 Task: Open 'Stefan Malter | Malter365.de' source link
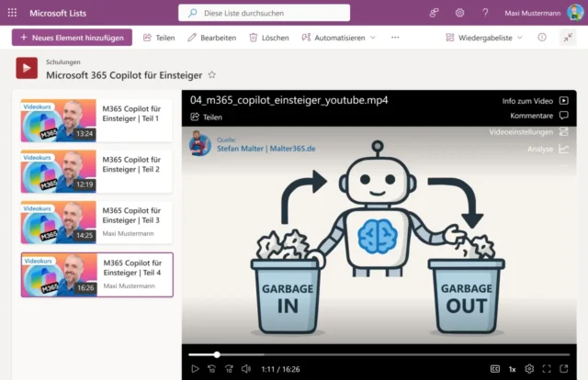[266, 149]
